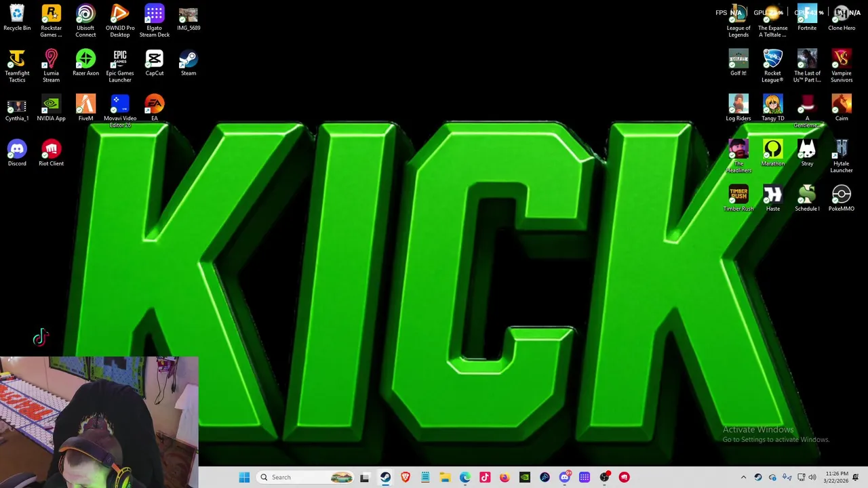The height and width of the screenshot is (488, 868).
Task: Select the Marathon game icon
Action: point(773,153)
